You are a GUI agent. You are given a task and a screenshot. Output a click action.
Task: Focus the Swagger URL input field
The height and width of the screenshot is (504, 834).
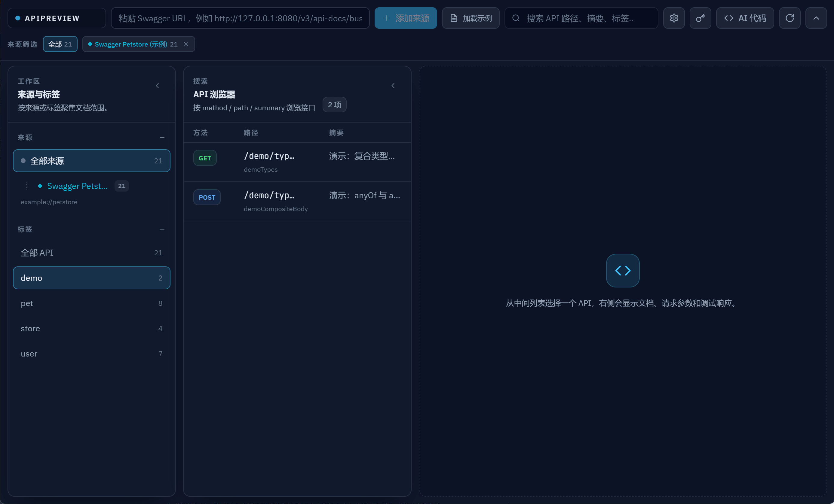[x=240, y=18]
